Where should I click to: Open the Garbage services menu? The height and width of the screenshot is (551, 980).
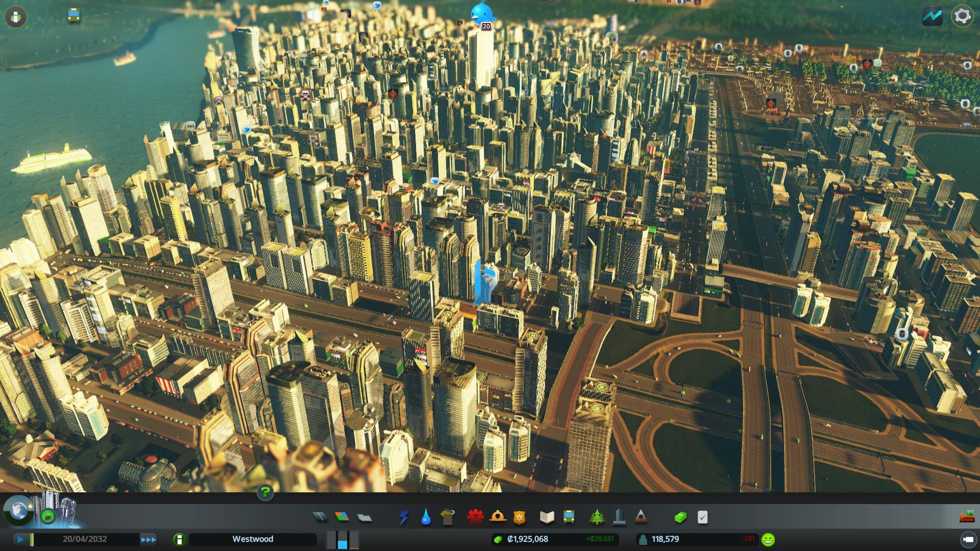[x=447, y=517]
